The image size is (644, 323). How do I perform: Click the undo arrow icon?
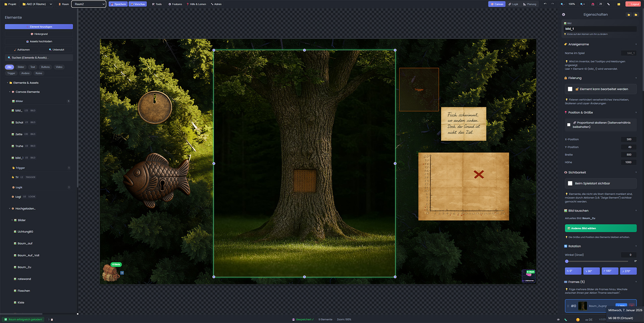tap(545, 4)
